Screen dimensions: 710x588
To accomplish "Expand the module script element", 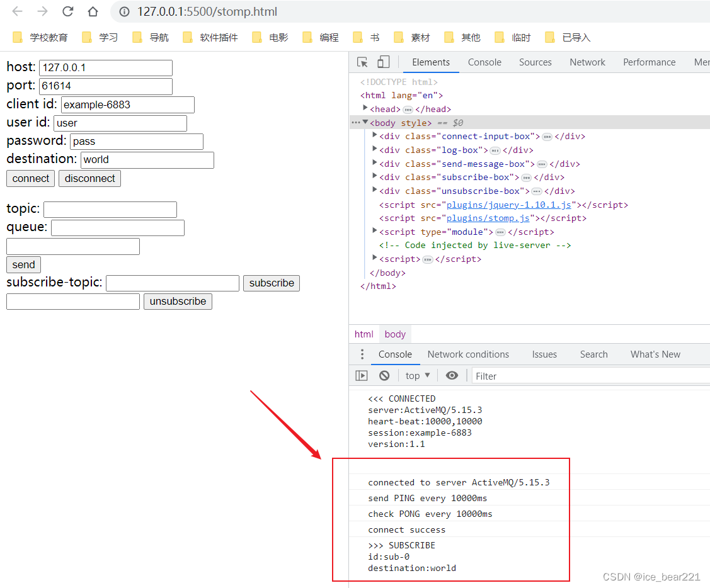I will click(375, 231).
